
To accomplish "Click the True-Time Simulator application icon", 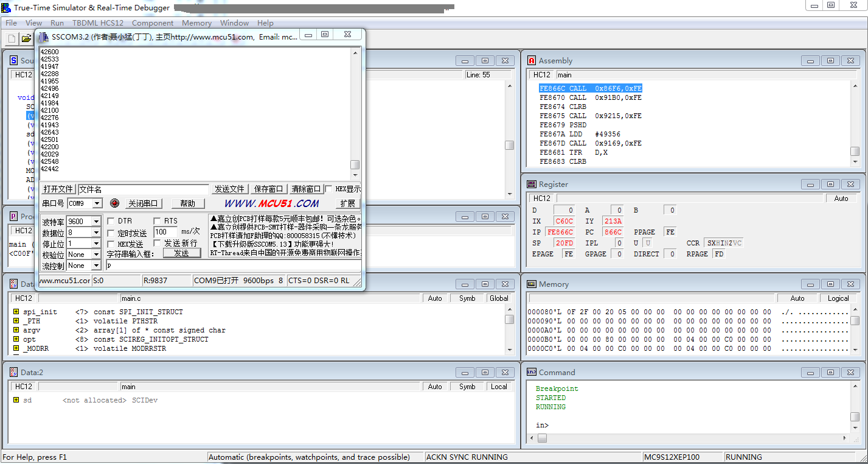I will [5, 8].
